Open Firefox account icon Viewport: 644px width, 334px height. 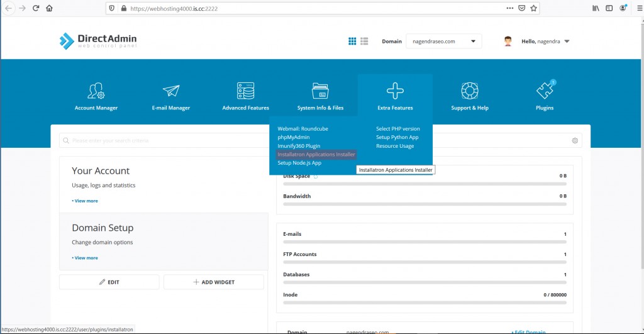coord(623,8)
